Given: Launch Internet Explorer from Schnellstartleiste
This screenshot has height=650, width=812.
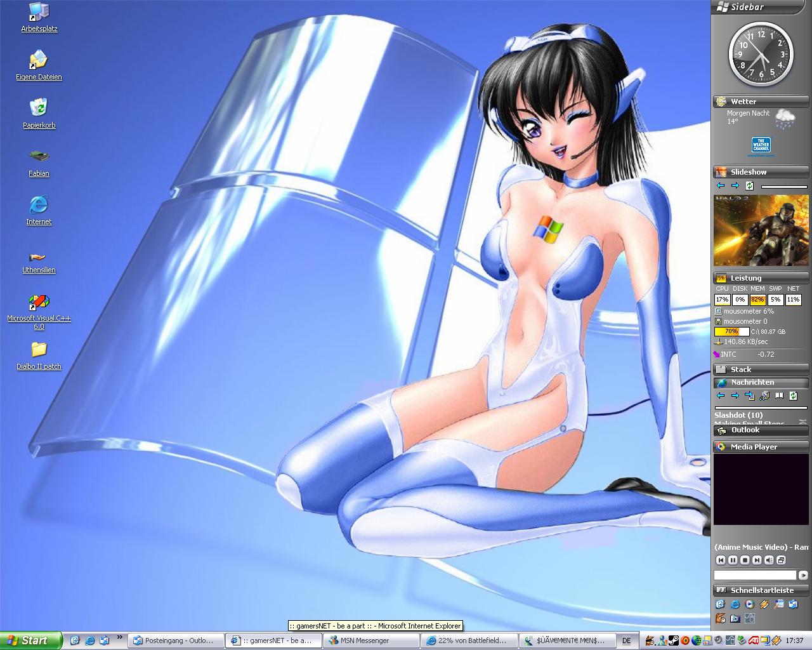Looking at the screenshot, I should point(735,604).
